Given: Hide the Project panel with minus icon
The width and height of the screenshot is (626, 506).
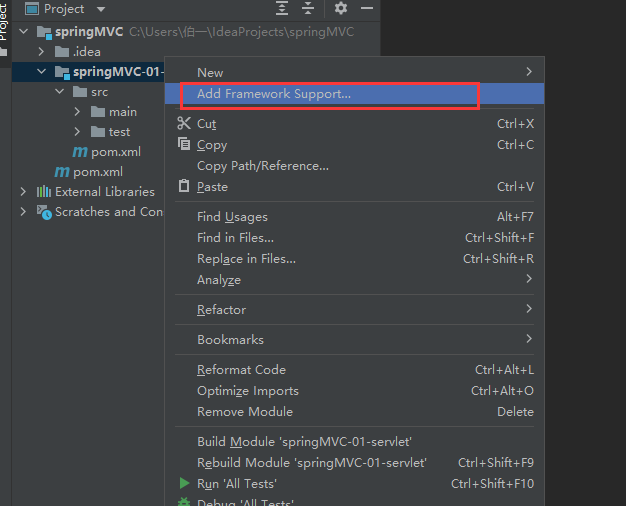Looking at the screenshot, I should tap(366, 8).
